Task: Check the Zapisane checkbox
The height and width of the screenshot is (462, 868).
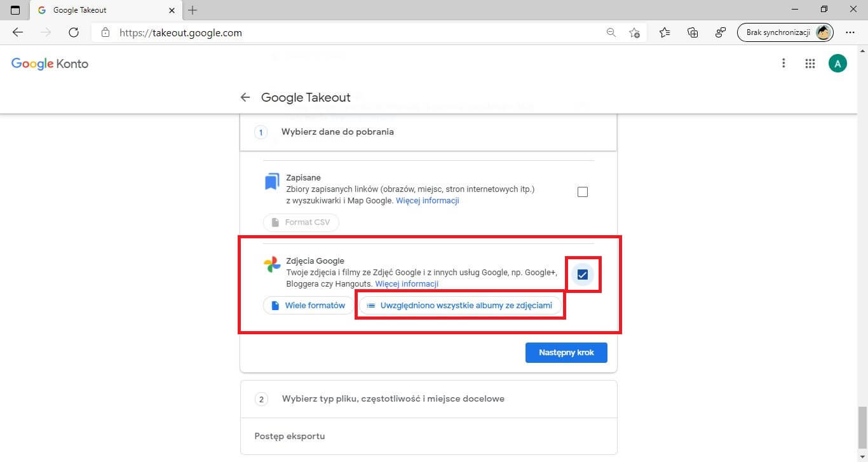Action: (583, 192)
